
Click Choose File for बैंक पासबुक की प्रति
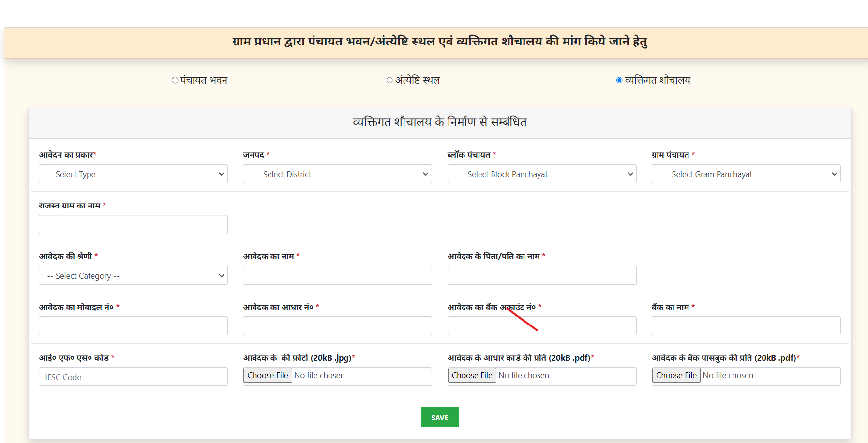point(675,375)
